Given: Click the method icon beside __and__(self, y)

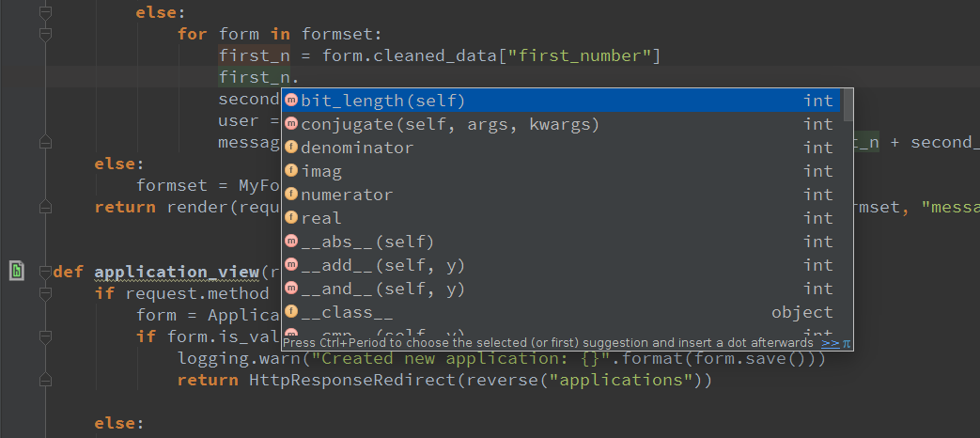Looking at the screenshot, I should [291, 288].
